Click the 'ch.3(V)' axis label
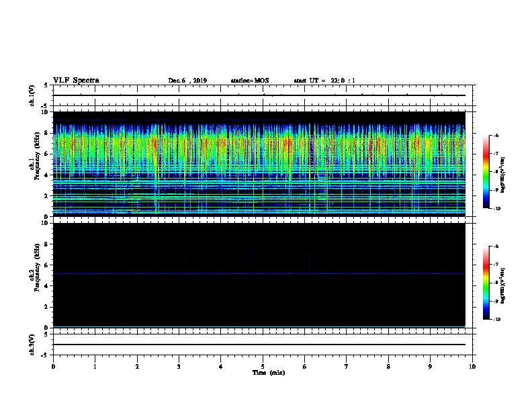This screenshot has height=411, width=532. 32,345
